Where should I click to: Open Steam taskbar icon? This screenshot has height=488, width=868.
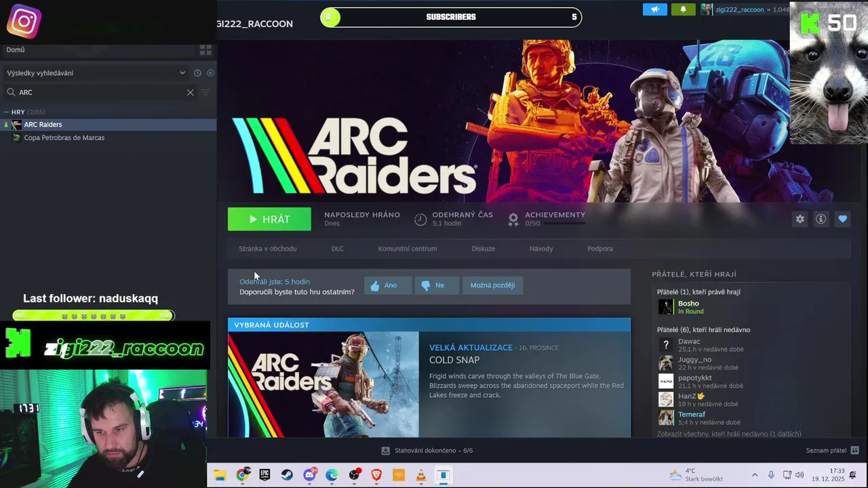coord(287,475)
